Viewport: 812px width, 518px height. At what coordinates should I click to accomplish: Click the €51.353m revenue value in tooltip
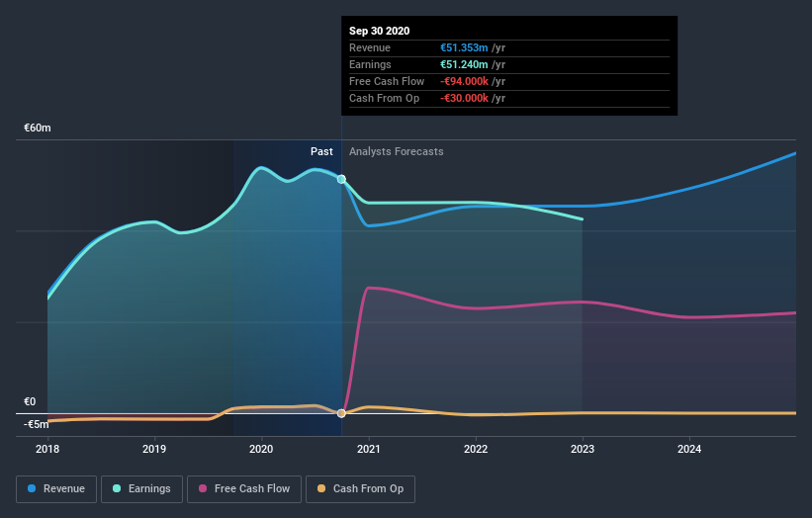click(464, 47)
